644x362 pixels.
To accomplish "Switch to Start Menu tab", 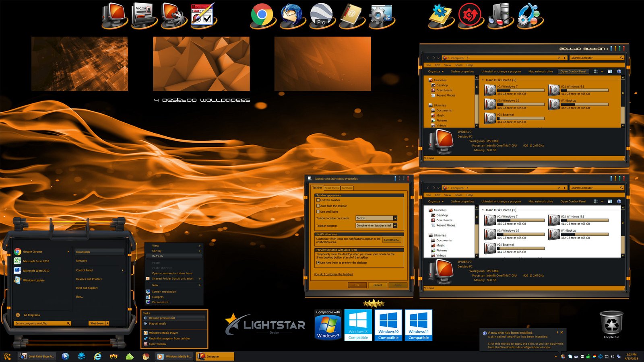I will tap(332, 188).
